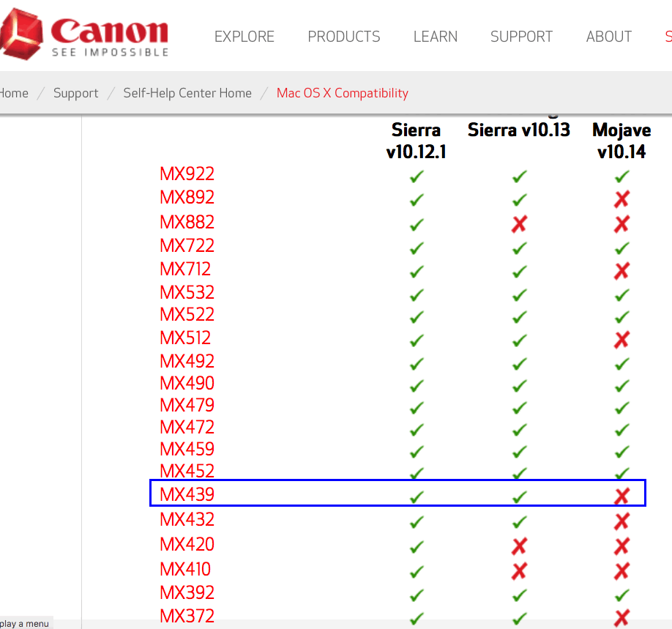The width and height of the screenshot is (672, 629).
Task: Click MX922 Sierra v10.12.1 green checkmark
Action: tap(417, 176)
